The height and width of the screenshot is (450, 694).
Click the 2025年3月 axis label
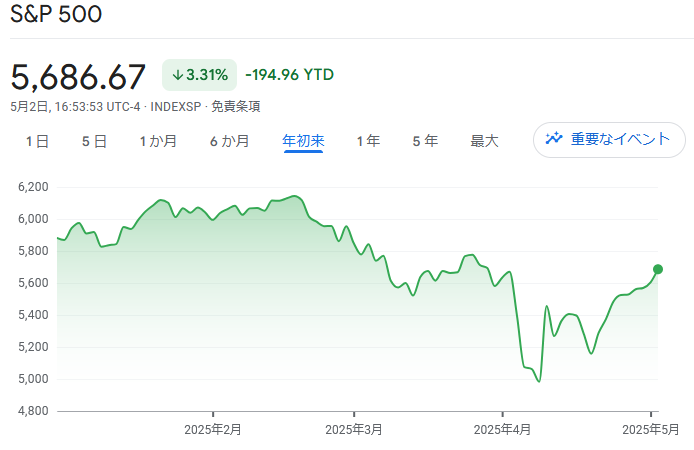(354, 429)
